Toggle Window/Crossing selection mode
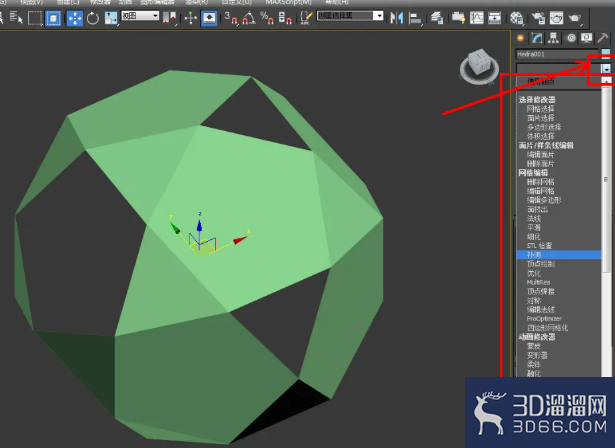Screen dimensions: 615x448 coord(53,18)
